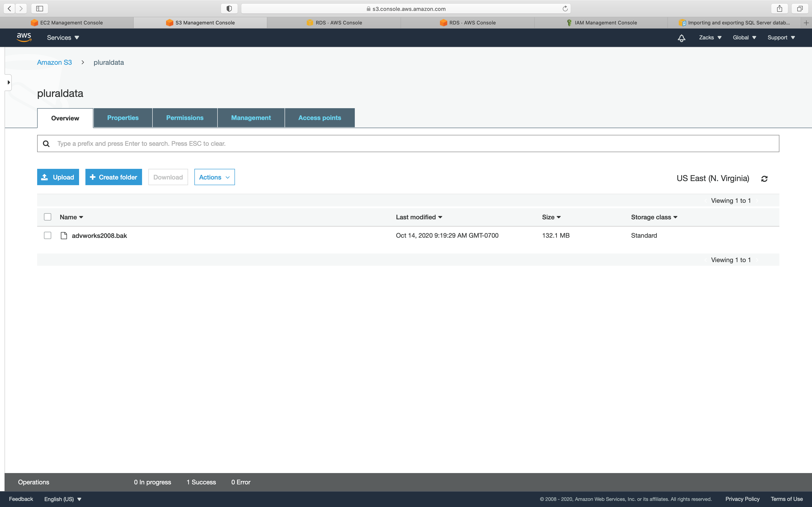The height and width of the screenshot is (507, 812).
Task: Go to the Amazon S3 breadcrumb link
Action: pos(54,62)
